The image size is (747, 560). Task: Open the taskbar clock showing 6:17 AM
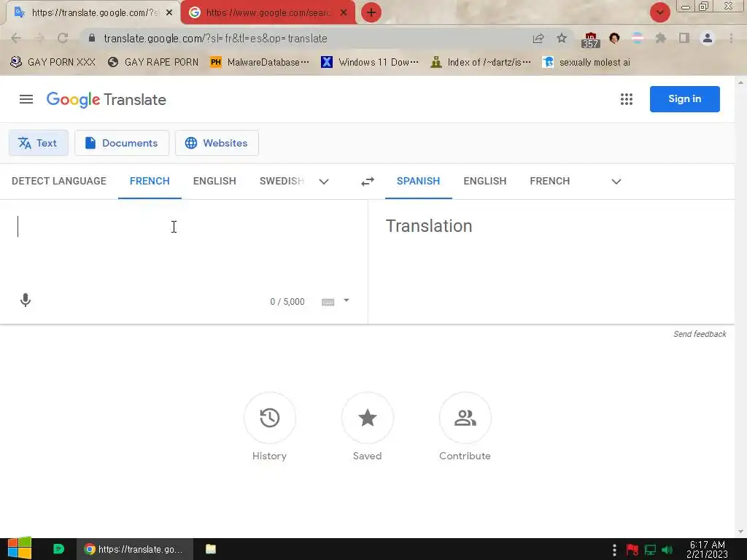(x=707, y=549)
